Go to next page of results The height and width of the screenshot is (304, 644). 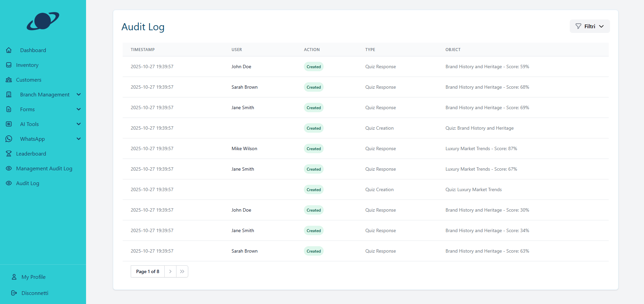[170, 271]
